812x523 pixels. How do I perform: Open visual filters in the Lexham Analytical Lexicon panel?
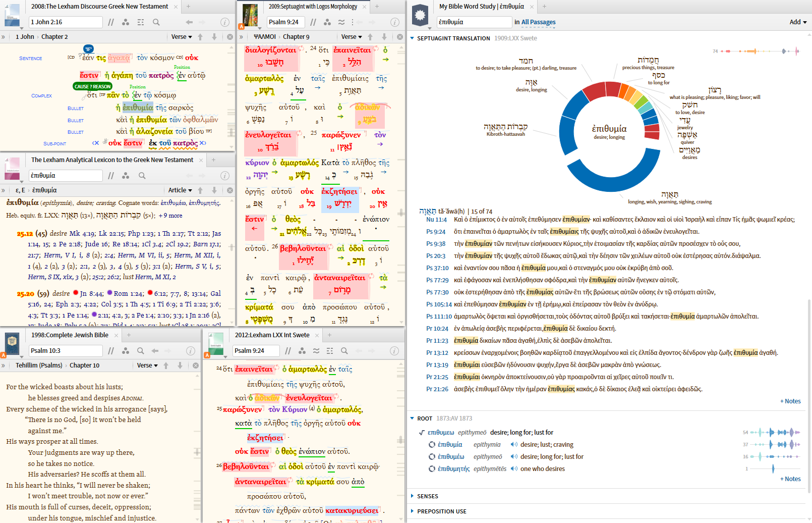[126, 176]
